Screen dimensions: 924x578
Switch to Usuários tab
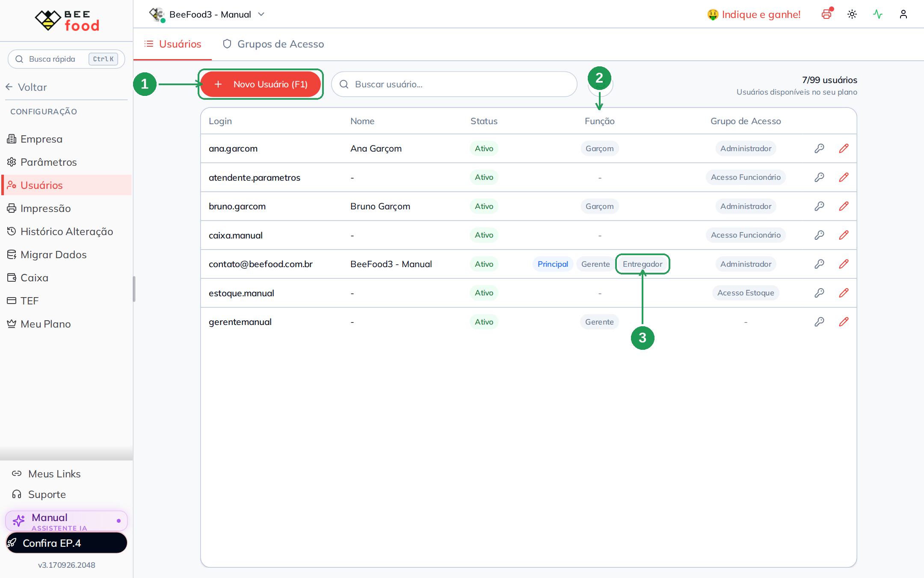point(173,44)
